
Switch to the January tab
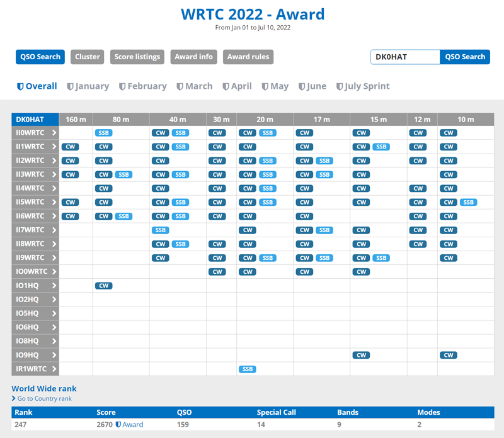click(x=88, y=86)
